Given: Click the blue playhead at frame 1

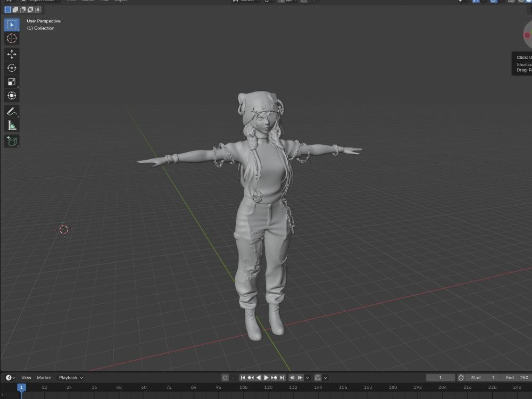Looking at the screenshot, I should [21, 387].
